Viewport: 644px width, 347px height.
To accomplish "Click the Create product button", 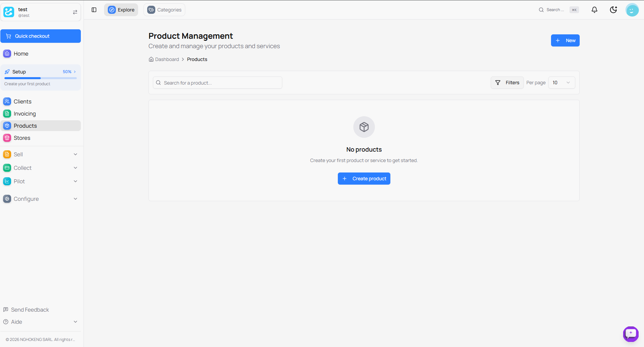I will 364,179.
